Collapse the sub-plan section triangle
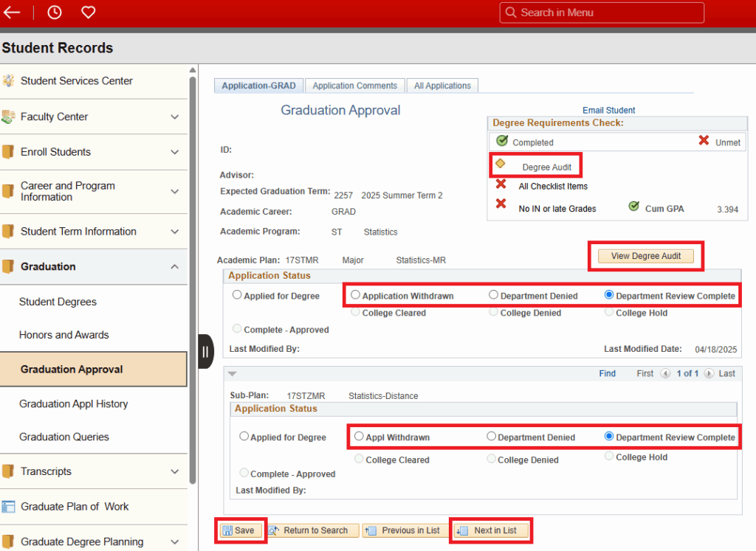This screenshot has height=551, width=756. click(233, 374)
